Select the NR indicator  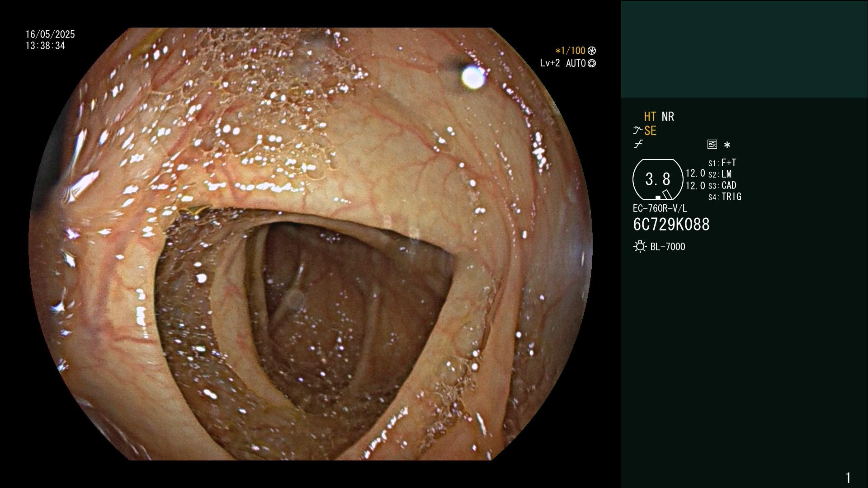pos(668,117)
